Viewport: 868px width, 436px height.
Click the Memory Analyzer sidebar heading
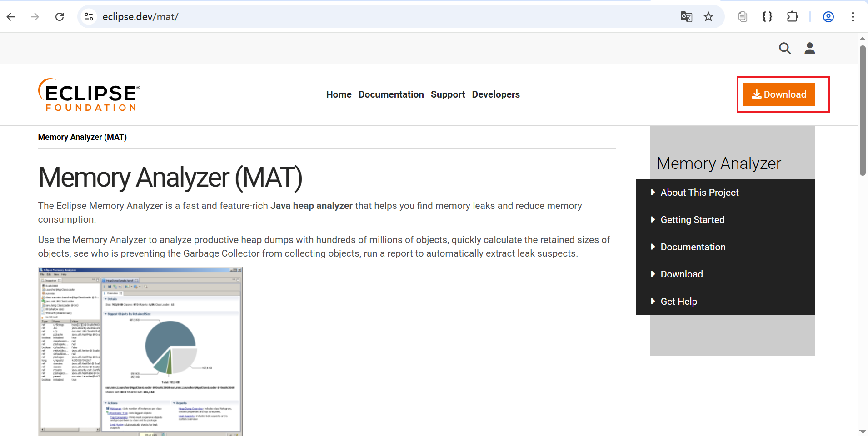[x=719, y=163]
